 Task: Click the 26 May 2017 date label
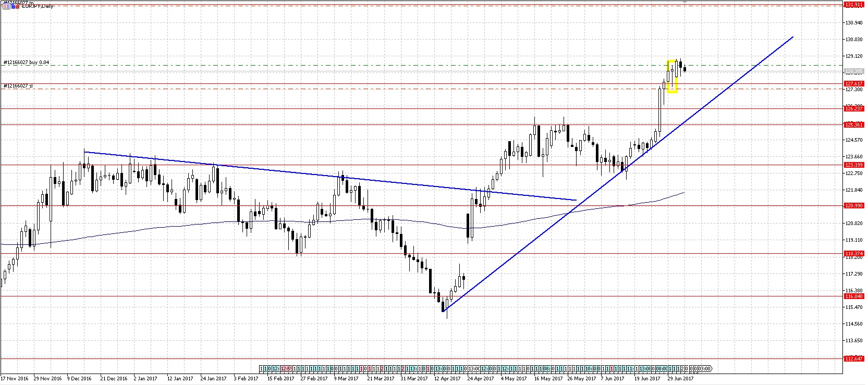[x=582, y=379]
